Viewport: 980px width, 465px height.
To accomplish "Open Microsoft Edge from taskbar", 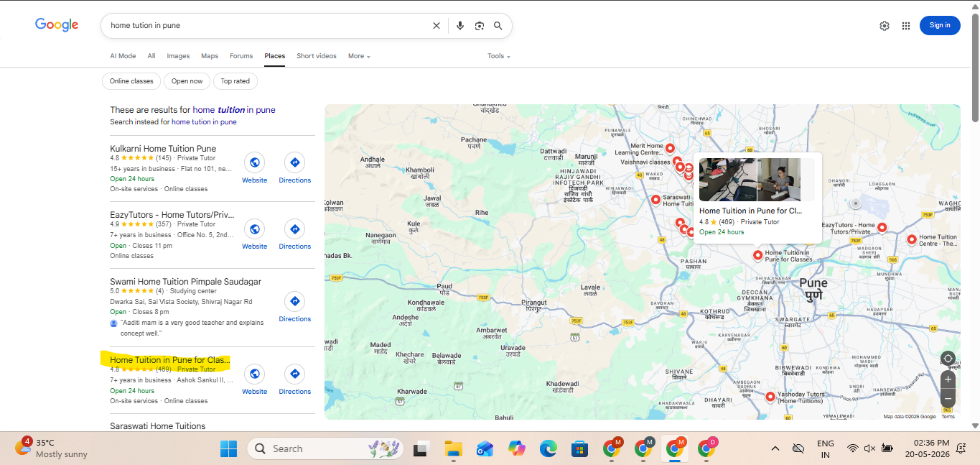I will pyautogui.click(x=548, y=448).
